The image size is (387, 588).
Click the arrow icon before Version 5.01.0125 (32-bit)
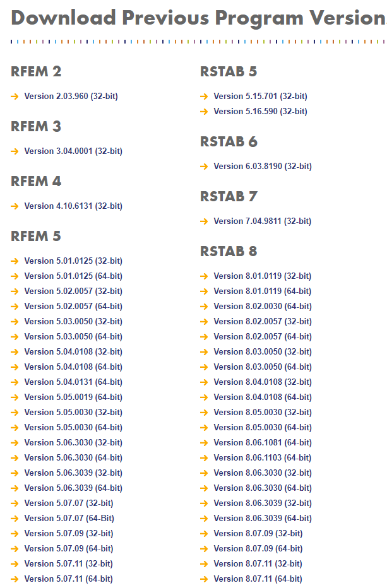14,261
